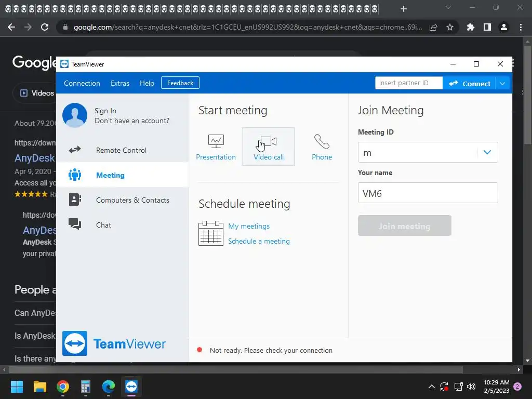Viewport: 532px width, 399px height.
Task: Expand Connect options dropdown arrow
Action: pyautogui.click(x=502, y=84)
